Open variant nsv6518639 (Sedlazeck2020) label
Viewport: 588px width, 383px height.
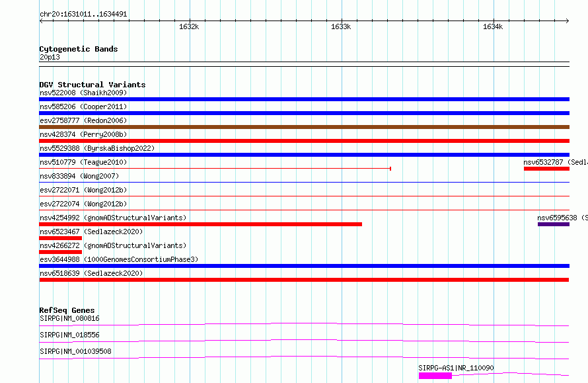[x=91, y=273]
